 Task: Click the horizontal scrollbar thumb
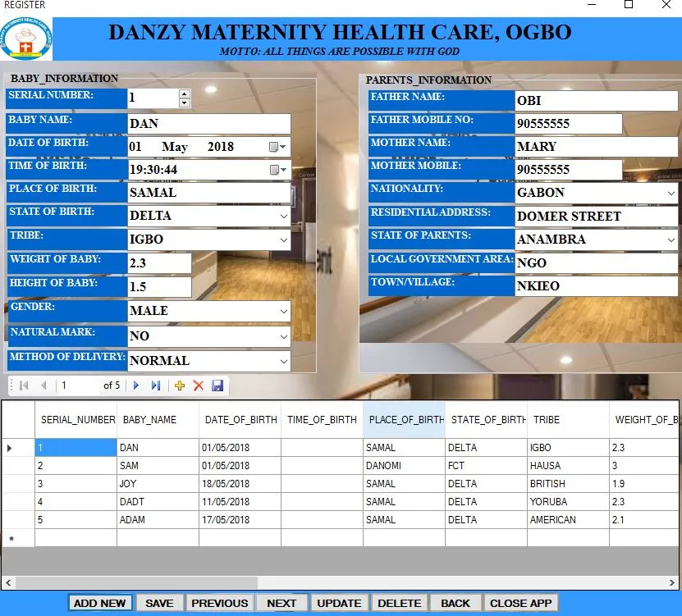click(136, 582)
